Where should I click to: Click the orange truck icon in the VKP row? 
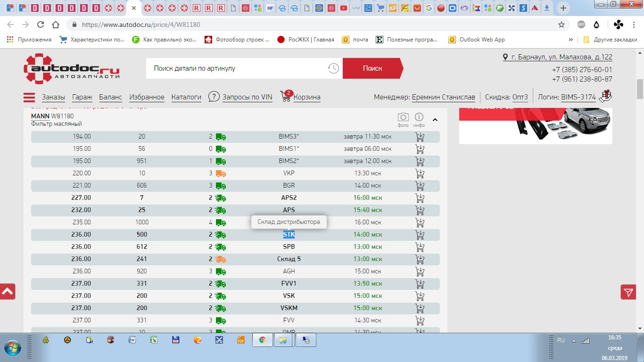pyautogui.click(x=221, y=173)
